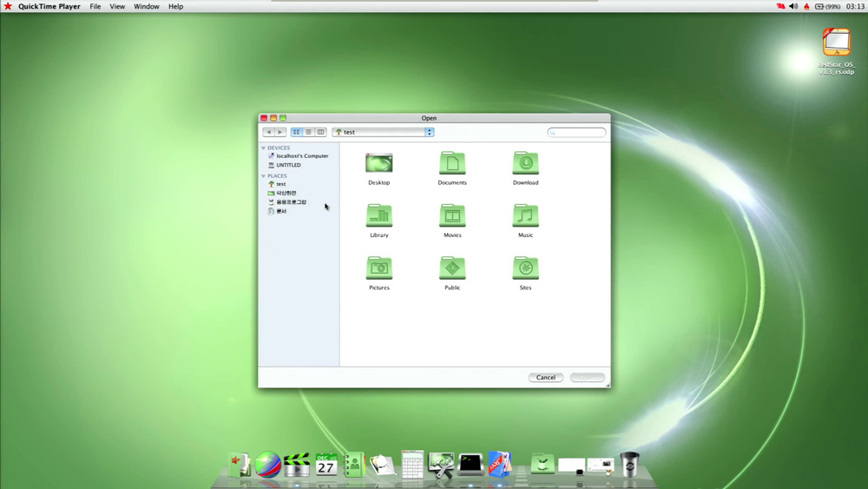
Task: Click the search field in Open dialog
Action: tap(578, 132)
